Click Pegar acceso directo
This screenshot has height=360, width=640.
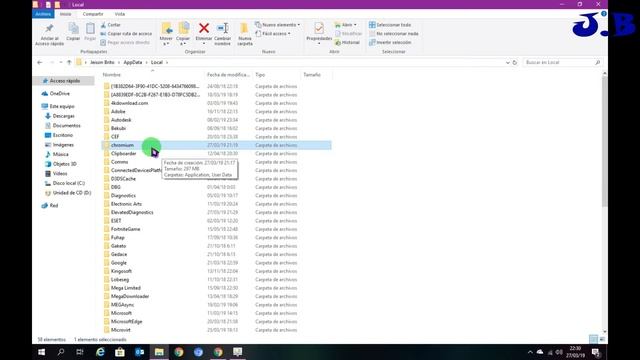[125, 42]
